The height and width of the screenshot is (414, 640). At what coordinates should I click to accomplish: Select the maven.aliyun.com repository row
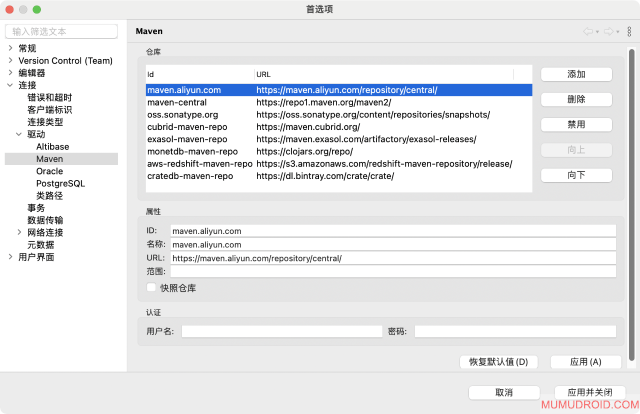click(x=339, y=90)
